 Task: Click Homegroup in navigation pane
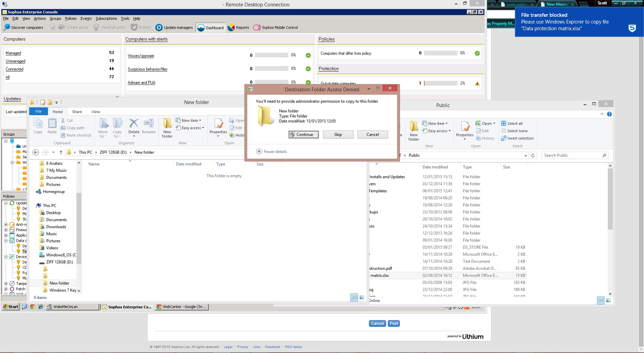tap(54, 192)
